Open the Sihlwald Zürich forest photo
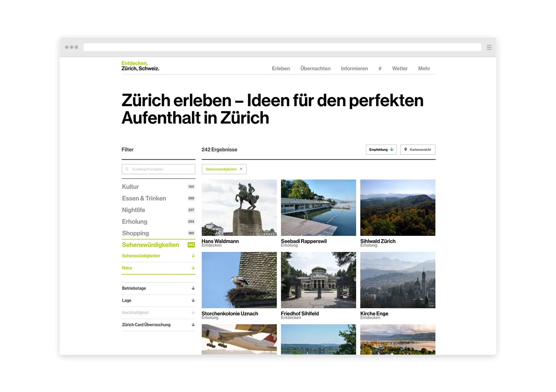This screenshot has width=556, height=392. click(x=398, y=208)
